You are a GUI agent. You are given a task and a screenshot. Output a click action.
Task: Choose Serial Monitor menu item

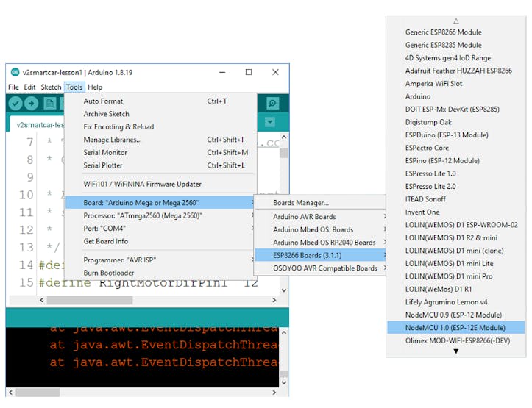tap(161, 152)
